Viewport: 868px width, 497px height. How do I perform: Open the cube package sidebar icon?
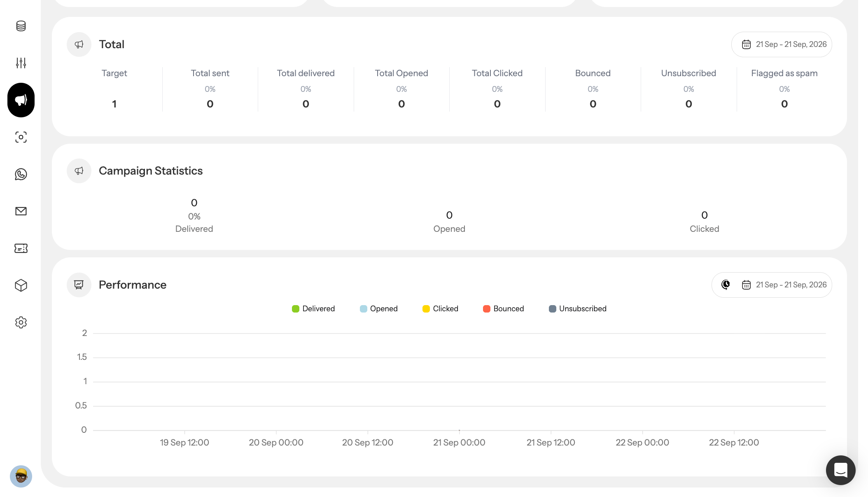coord(21,285)
